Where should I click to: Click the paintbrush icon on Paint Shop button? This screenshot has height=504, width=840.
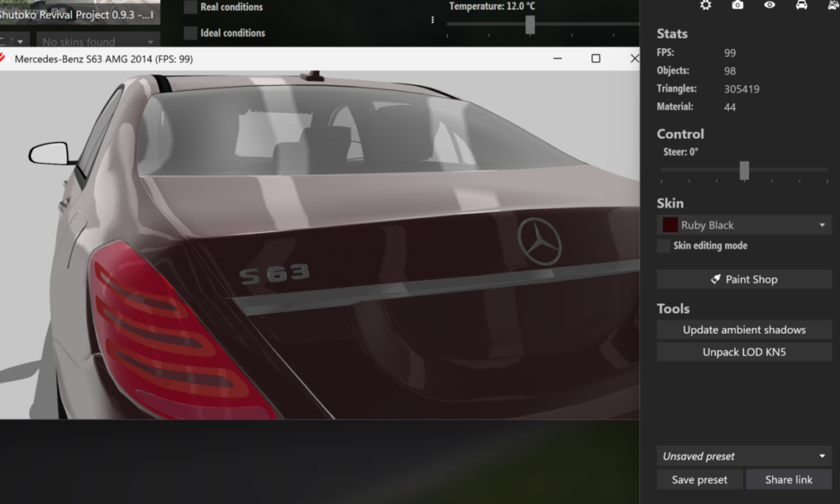point(715,279)
